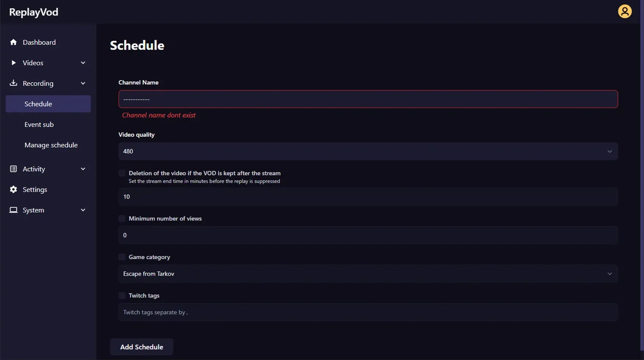Screen dimensions: 644x360
Task: Toggle the Minimum number of views checkbox
Action: [122, 219]
